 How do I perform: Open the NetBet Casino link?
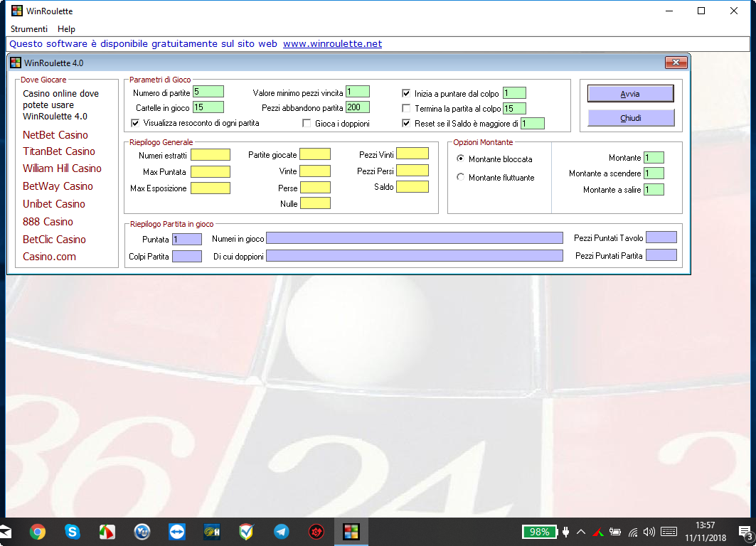[55, 135]
